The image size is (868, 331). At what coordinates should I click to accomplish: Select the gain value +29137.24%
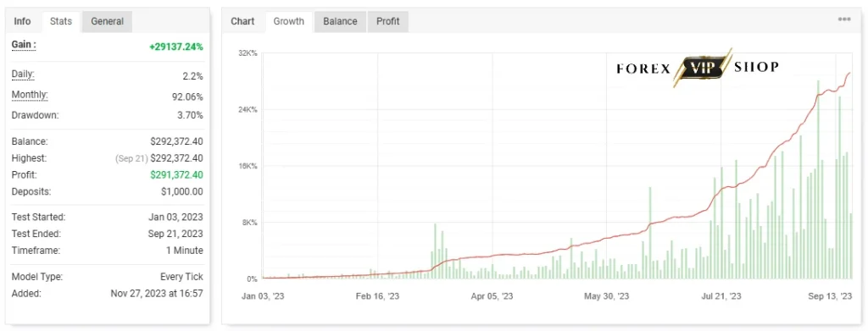tap(176, 47)
